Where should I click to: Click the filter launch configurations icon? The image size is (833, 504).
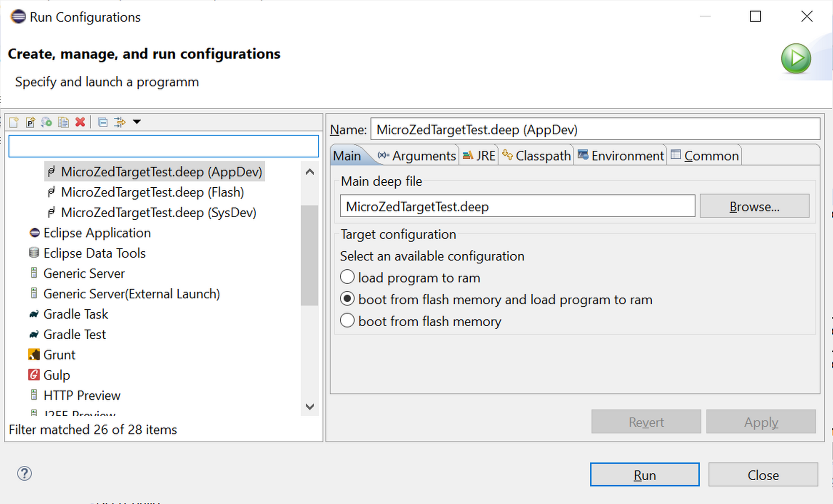(120, 122)
